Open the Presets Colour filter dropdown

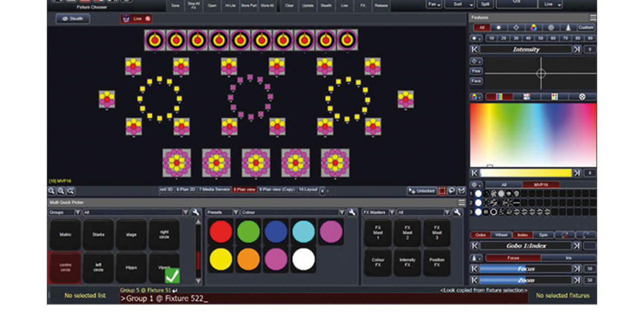coord(342,212)
